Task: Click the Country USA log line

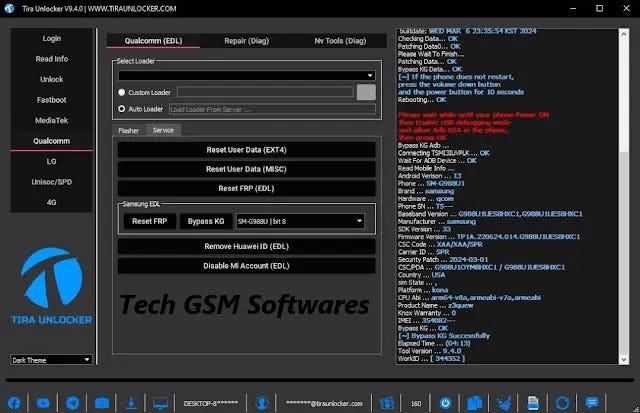Action: point(421,275)
